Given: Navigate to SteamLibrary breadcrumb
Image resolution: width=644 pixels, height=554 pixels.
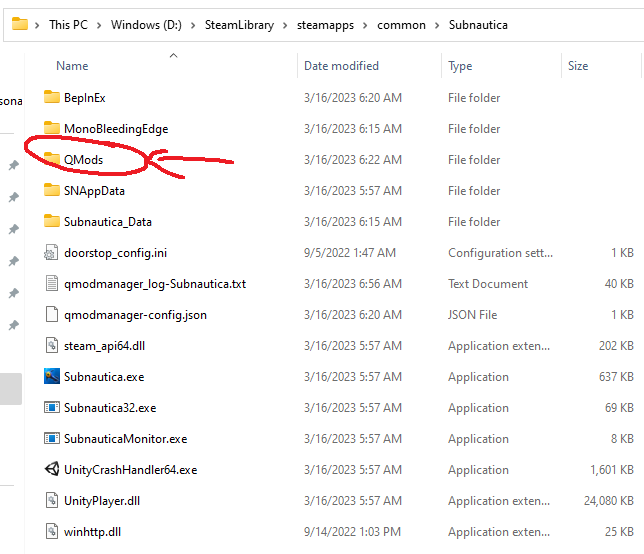Looking at the screenshot, I should click(239, 25).
